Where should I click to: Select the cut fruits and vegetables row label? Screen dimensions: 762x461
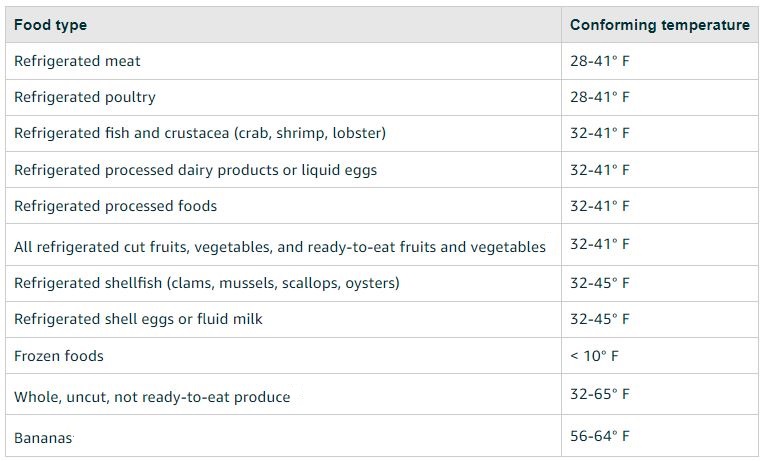280,246
